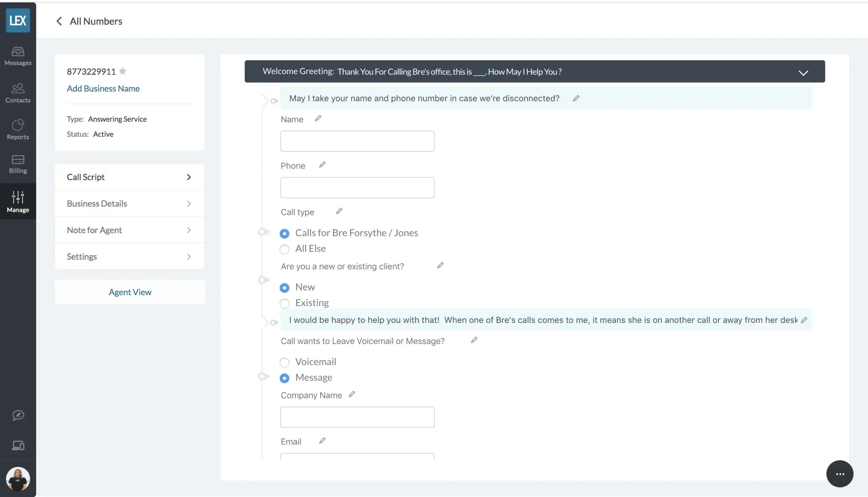This screenshot has height=497, width=868.
Task: Edit the Phone field label
Action: point(322,165)
